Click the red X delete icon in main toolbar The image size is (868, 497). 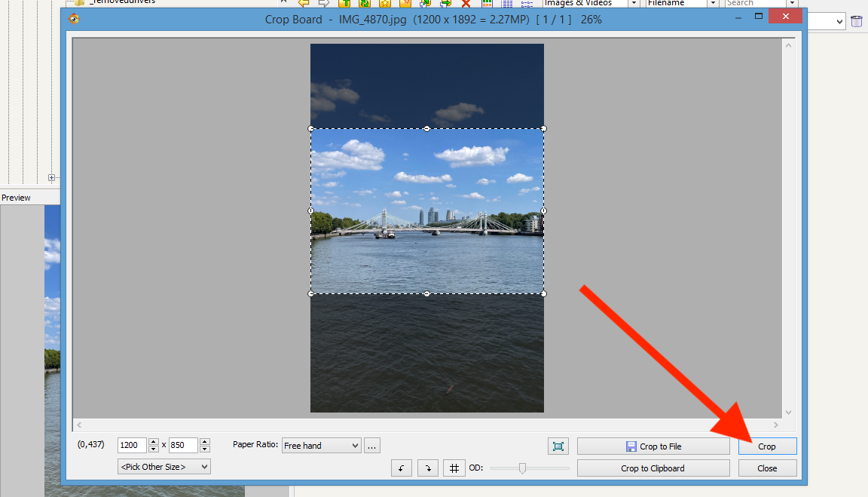pyautogui.click(x=466, y=3)
